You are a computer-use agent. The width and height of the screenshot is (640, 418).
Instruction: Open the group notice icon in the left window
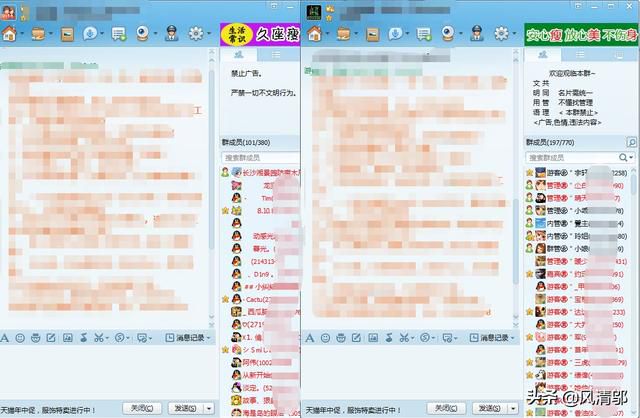pos(119,34)
